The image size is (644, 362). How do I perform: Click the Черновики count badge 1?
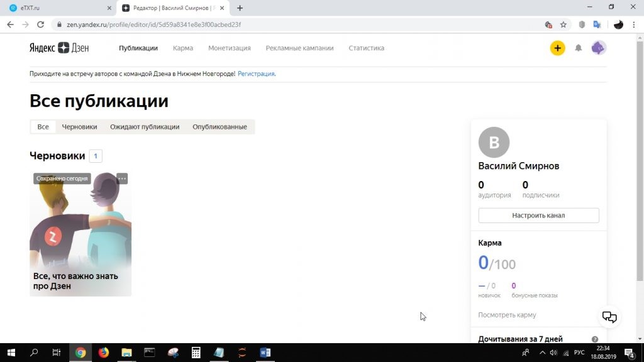(96, 156)
